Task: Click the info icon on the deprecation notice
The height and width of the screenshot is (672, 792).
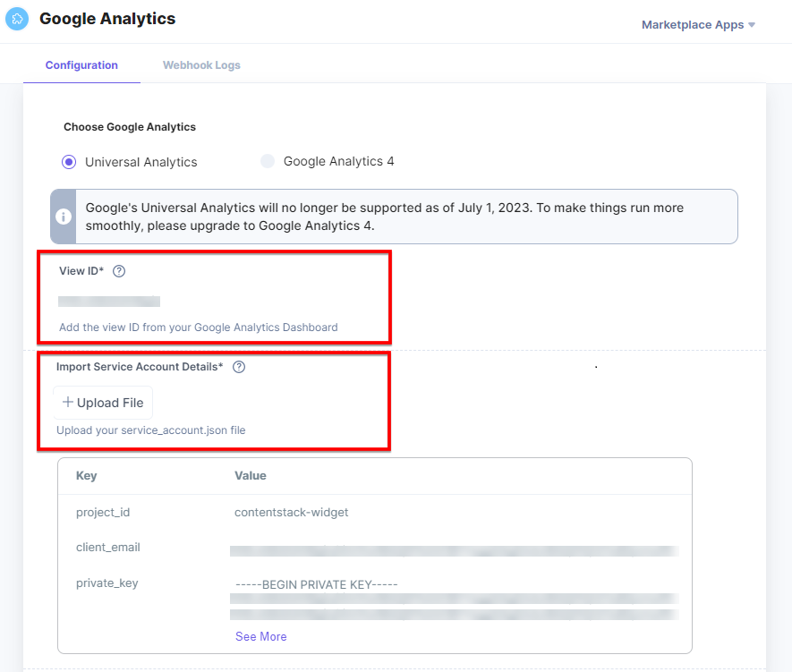Action: (63, 216)
